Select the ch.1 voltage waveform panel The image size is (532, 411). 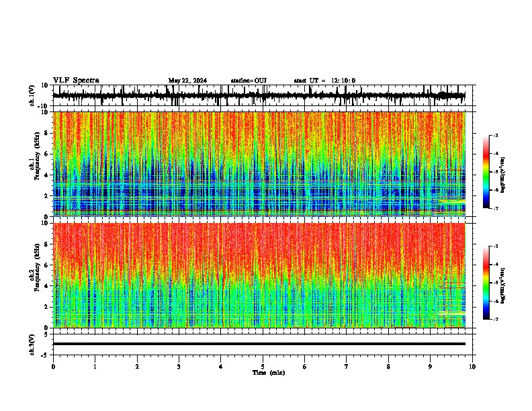263,95
